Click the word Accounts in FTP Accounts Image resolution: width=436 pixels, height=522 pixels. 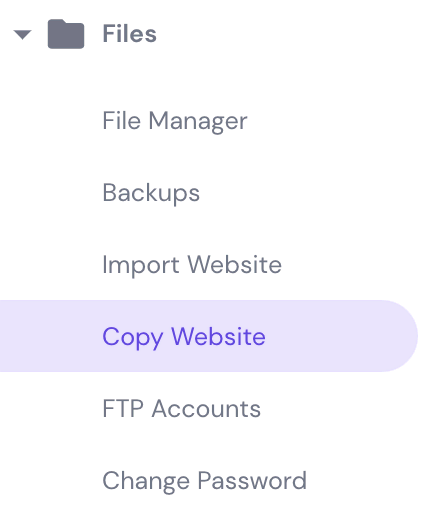206,408
